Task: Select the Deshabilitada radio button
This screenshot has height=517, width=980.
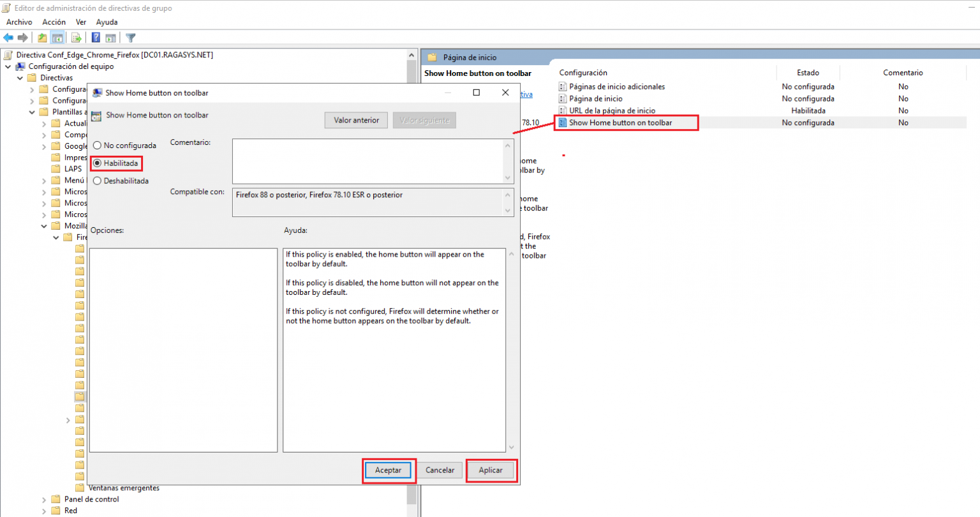Action: pyautogui.click(x=97, y=181)
